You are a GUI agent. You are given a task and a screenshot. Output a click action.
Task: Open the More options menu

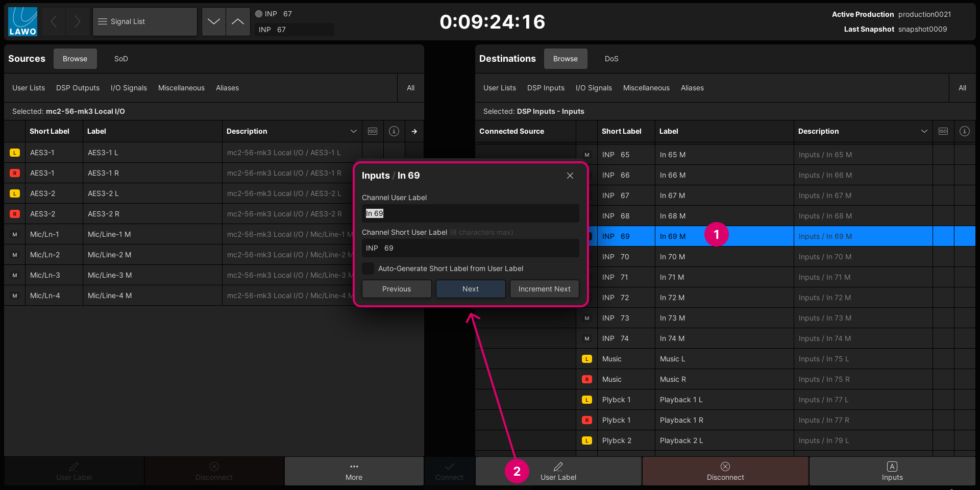[354, 471]
